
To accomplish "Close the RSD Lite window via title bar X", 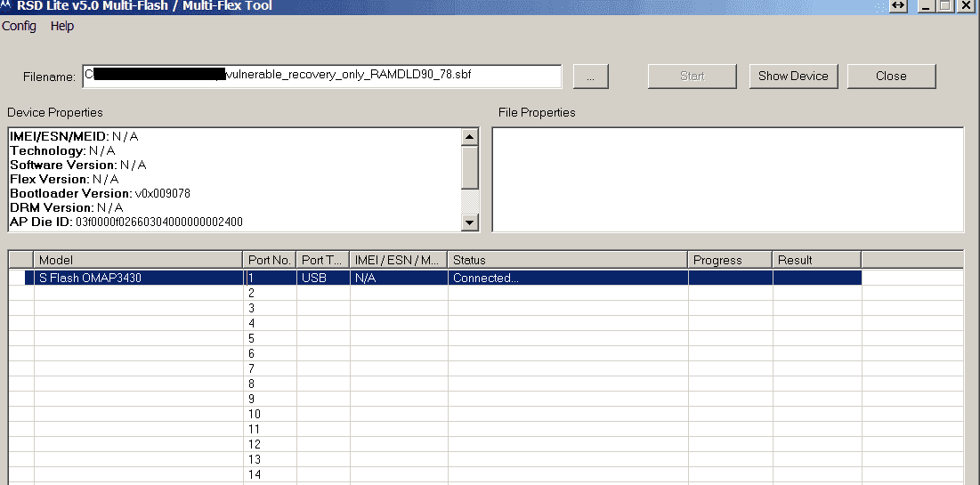I will tap(967, 5).
